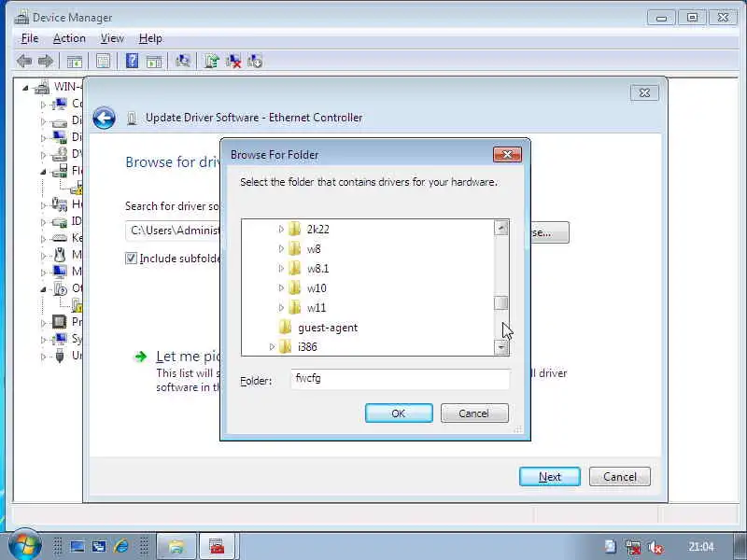Click Next in Update Driver wizard
This screenshot has width=747, height=560.
pos(550,477)
